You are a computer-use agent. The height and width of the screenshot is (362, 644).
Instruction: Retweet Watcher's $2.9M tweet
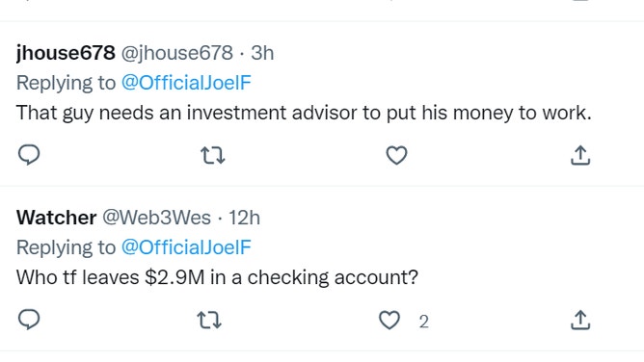(x=209, y=321)
